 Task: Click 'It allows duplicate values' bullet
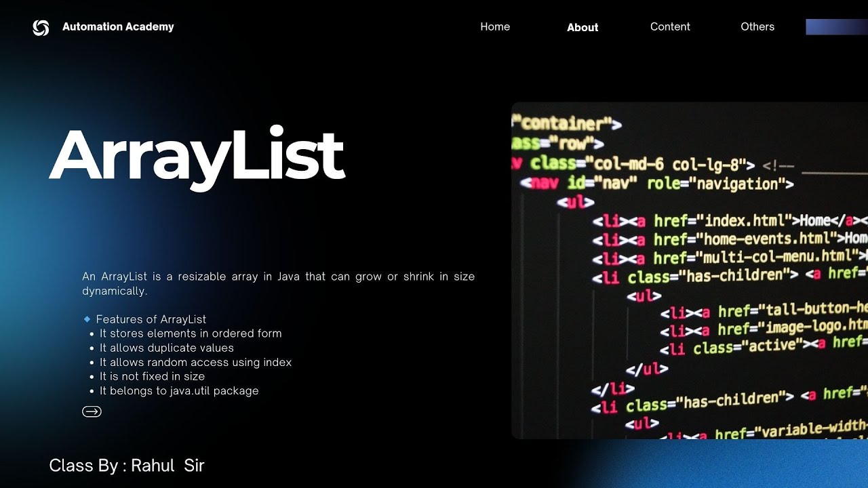pyautogui.click(x=167, y=348)
